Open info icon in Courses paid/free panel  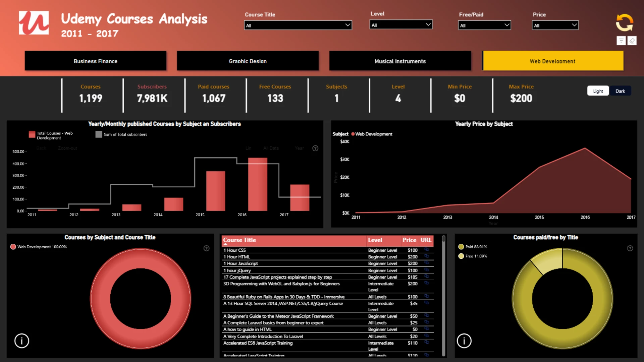[x=464, y=341]
